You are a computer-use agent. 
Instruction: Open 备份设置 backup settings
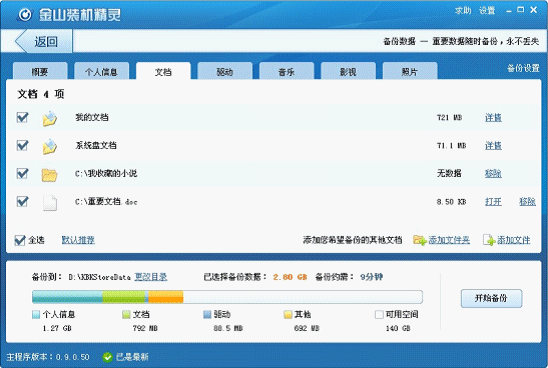click(x=523, y=68)
